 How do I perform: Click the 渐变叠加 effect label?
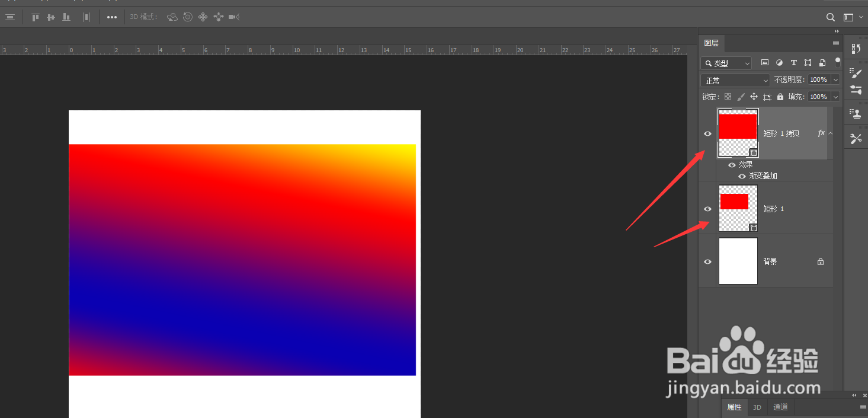[x=763, y=176]
